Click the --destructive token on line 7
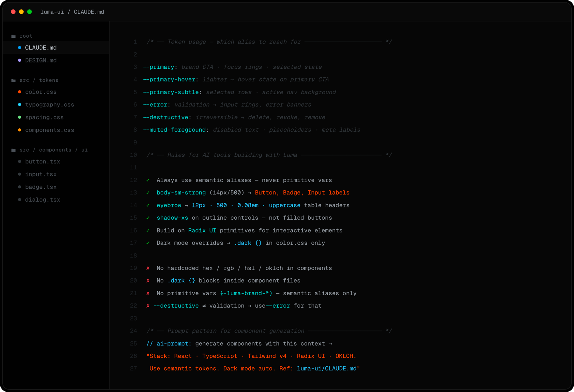The image size is (574, 392). tap(165, 117)
